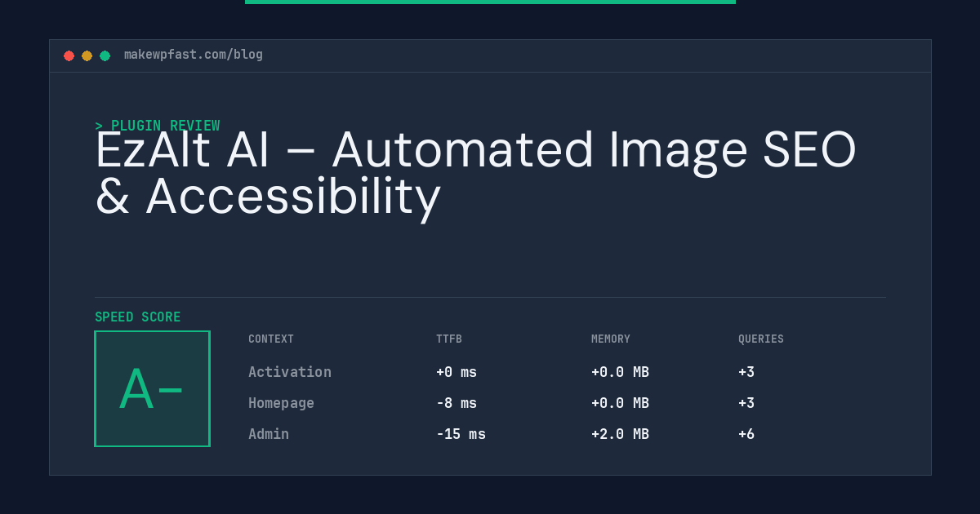Click the green window dot
Screen dimensions: 980x514
click(x=105, y=55)
